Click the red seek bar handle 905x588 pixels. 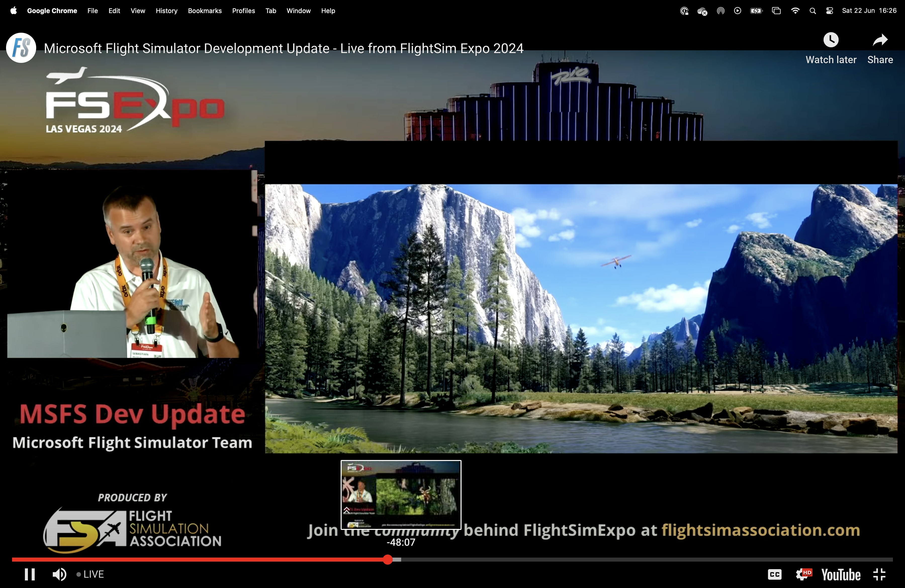pyautogui.click(x=387, y=559)
